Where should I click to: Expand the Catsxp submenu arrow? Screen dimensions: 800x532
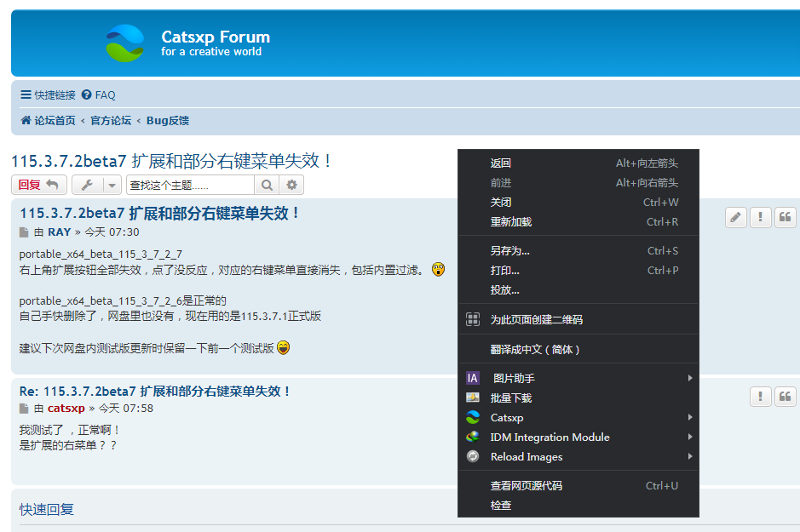pyautogui.click(x=690, y=417)
